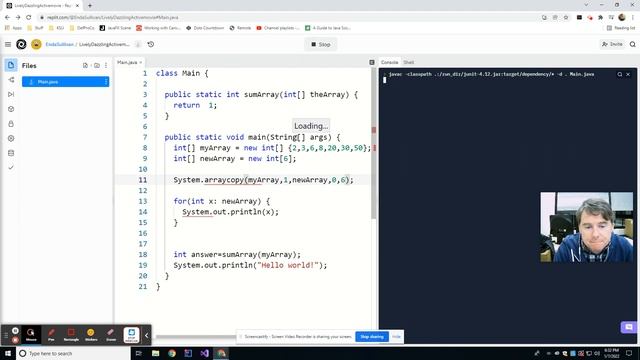Open the Secrets lock sidebar icon
640x360 pixels.
point(11,124)
